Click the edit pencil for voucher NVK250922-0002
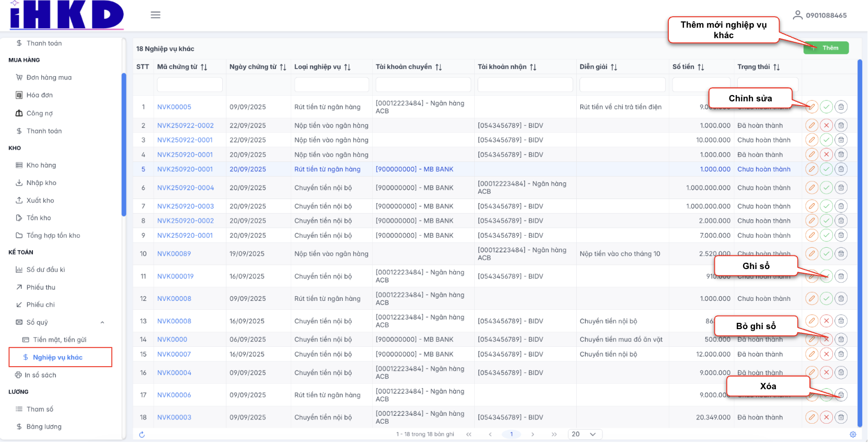868x443 pixels. click(x=812, y=125)
